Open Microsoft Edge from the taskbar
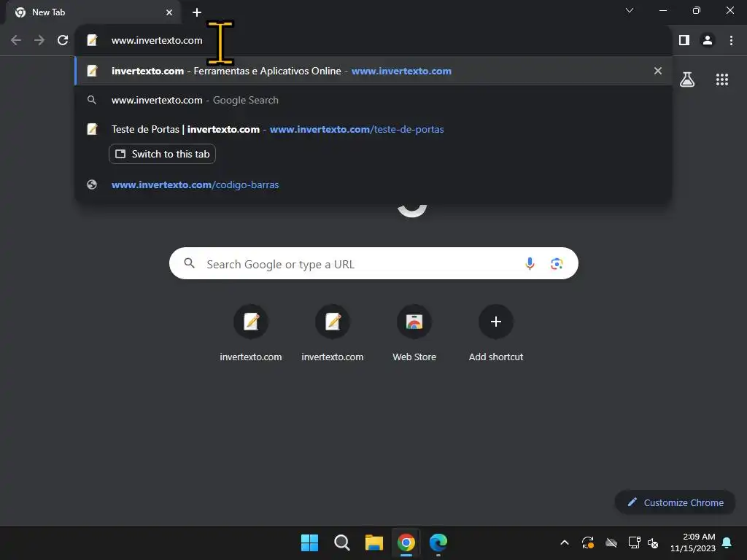747x560 pixels. [438, 542]
